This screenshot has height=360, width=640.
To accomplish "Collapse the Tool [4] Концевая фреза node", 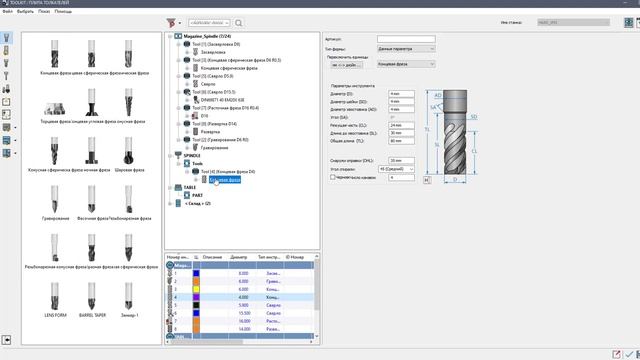I will click(x=187, y=172).
